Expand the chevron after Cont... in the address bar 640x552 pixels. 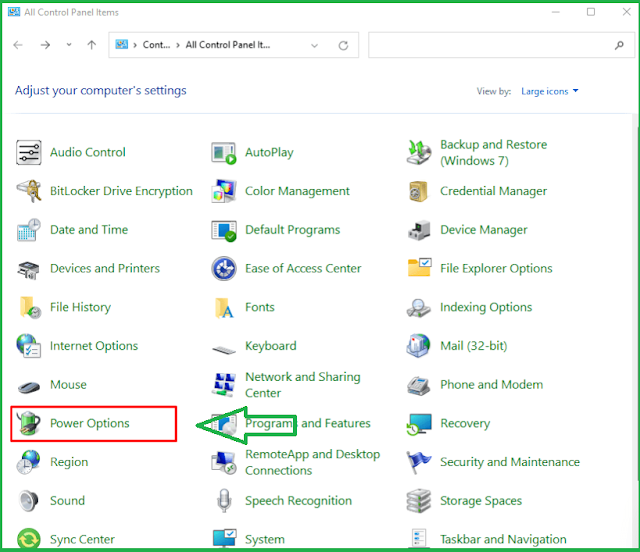click(178, 45)
